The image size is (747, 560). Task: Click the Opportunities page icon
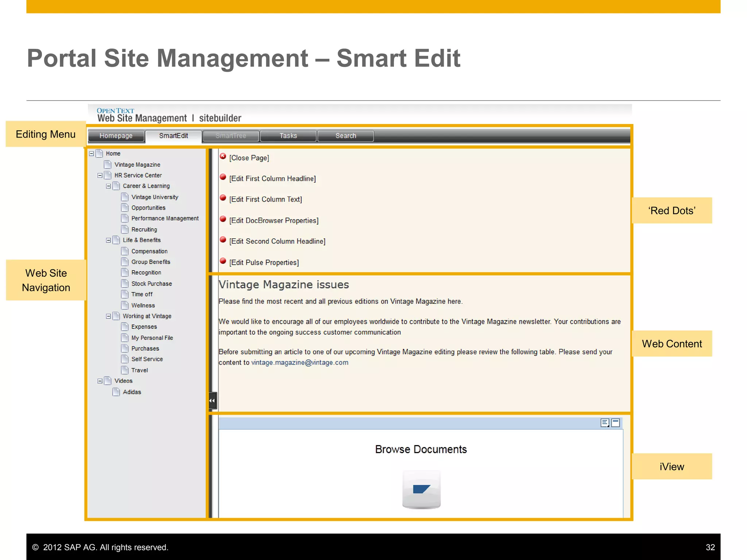point(125,207)
